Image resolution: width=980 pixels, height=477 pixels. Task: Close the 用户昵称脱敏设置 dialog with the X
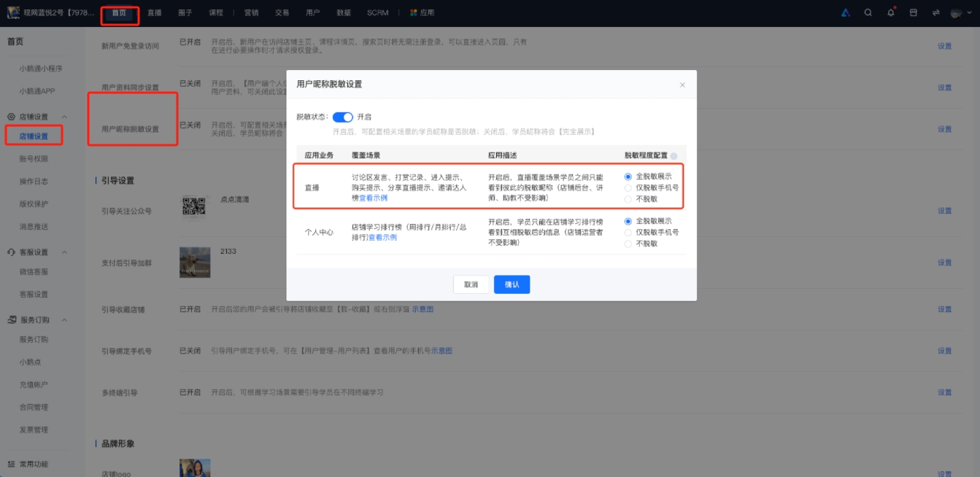[x=682, y=85]
